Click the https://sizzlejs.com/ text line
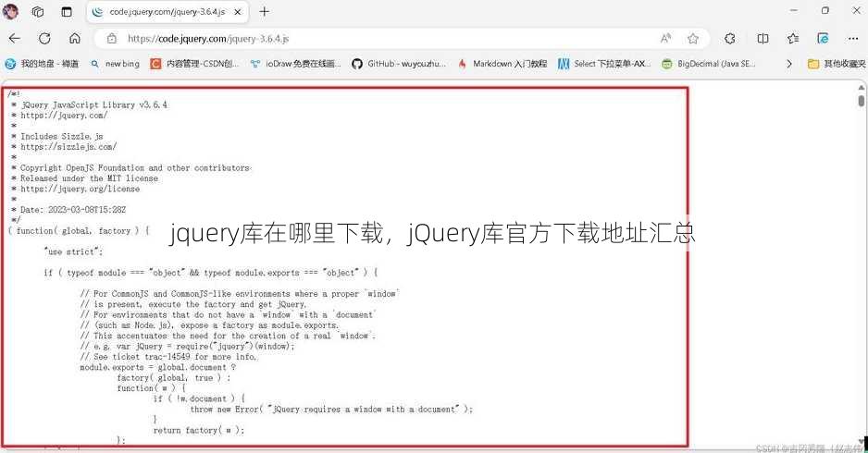Screen dimensions: 868x453 pos(68,147)
